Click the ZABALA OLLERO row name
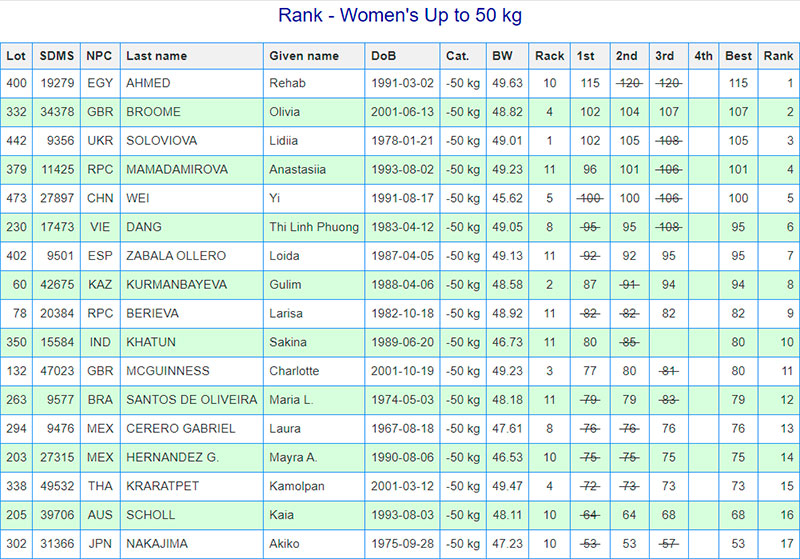The image size is (800, 559). [176, 256]
